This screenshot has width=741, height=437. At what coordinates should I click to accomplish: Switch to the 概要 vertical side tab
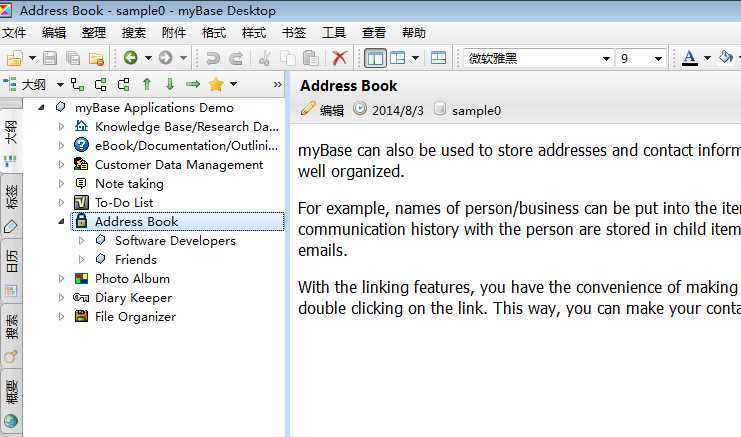[x=11, y=400]
